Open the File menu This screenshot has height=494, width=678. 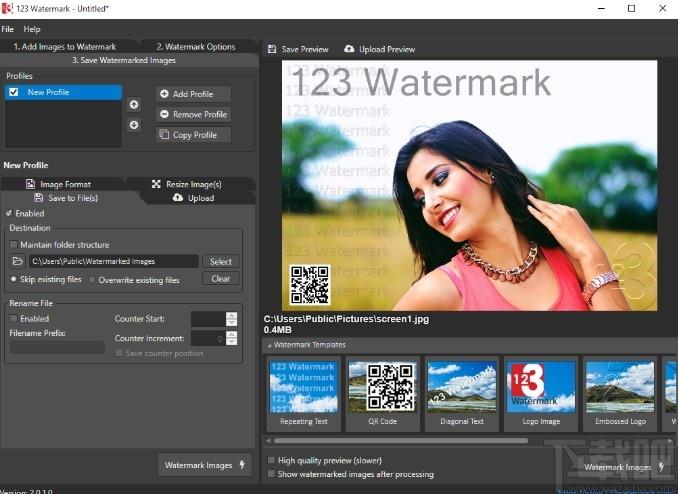point(8,29)
